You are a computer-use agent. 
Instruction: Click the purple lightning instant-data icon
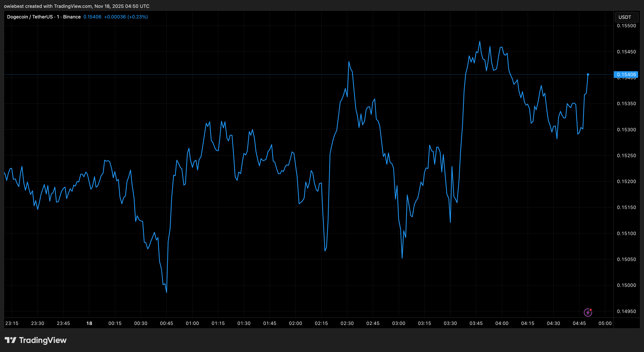[x=588, y=312]
